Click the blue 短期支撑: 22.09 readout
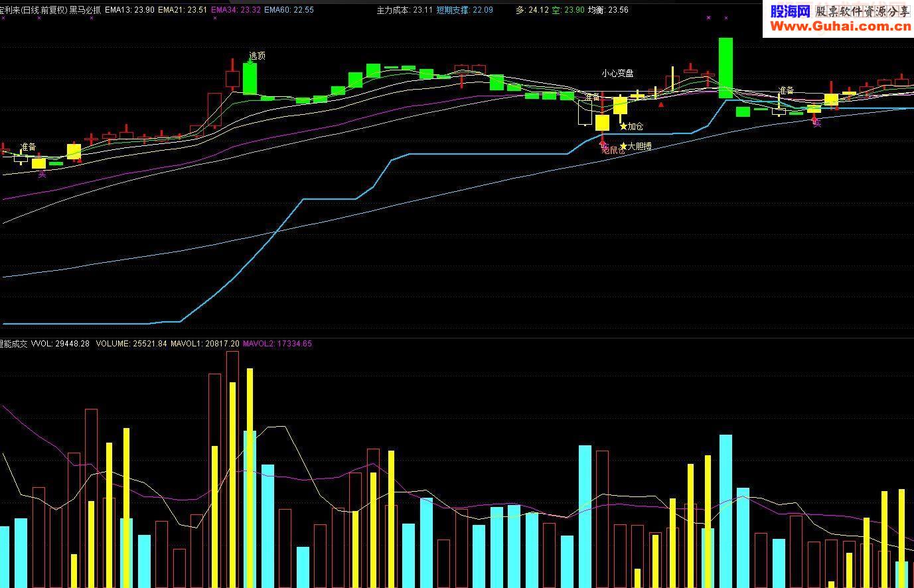The image size is (914, 588). (465, 10)
